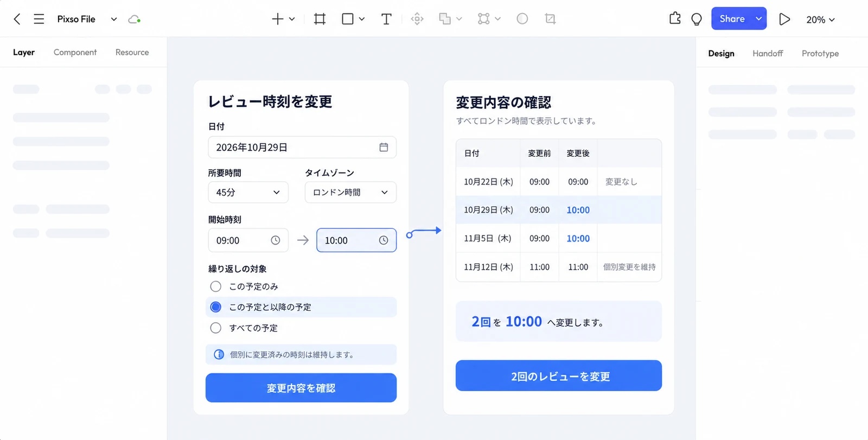
Task: Select the すべての予定 radio option
Action: point(215,328)
